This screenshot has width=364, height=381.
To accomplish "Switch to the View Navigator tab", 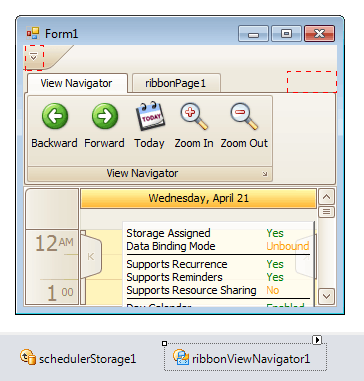I will 77,83.
